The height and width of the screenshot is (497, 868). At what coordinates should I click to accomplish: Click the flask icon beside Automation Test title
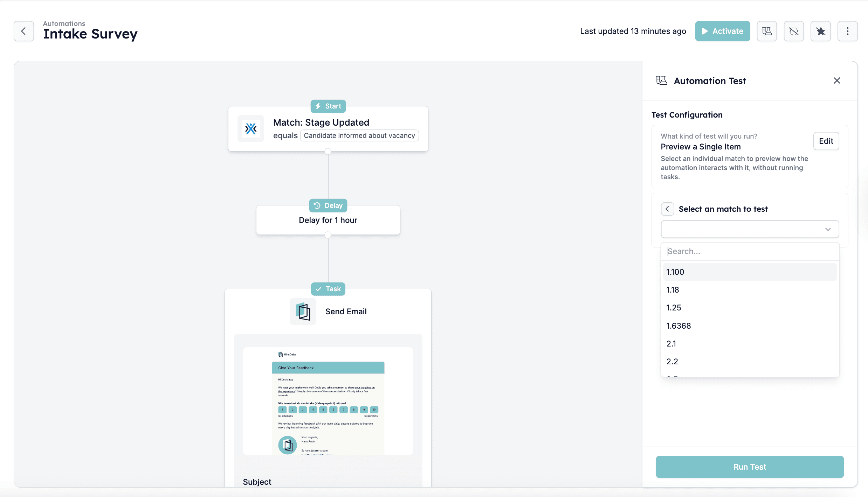(x=662, y=80)
